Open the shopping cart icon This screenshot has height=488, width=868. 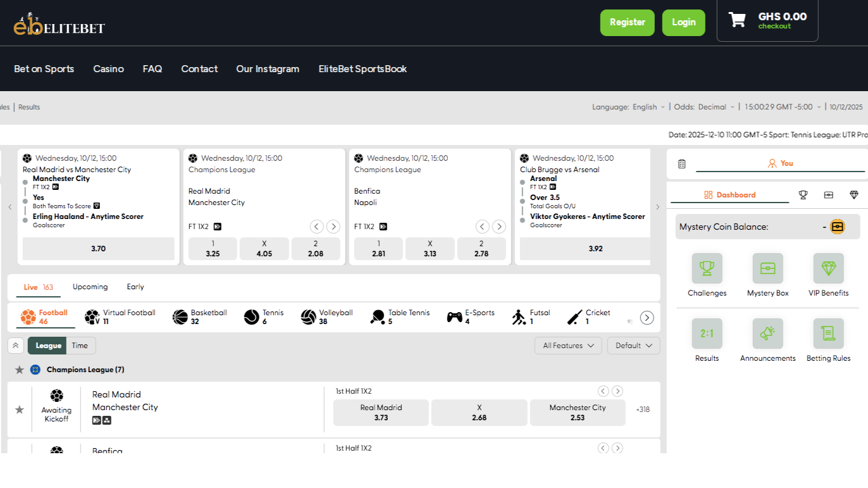coord(737,20)
